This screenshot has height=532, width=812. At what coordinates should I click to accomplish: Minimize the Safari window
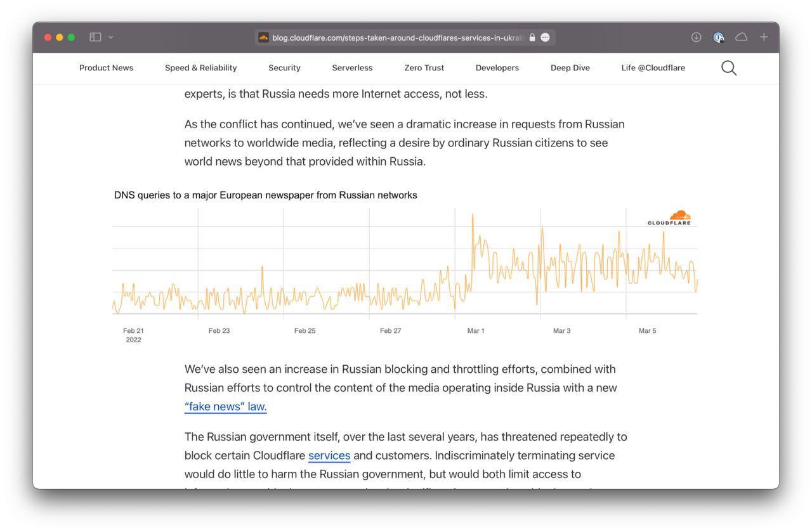coord(60,37)
